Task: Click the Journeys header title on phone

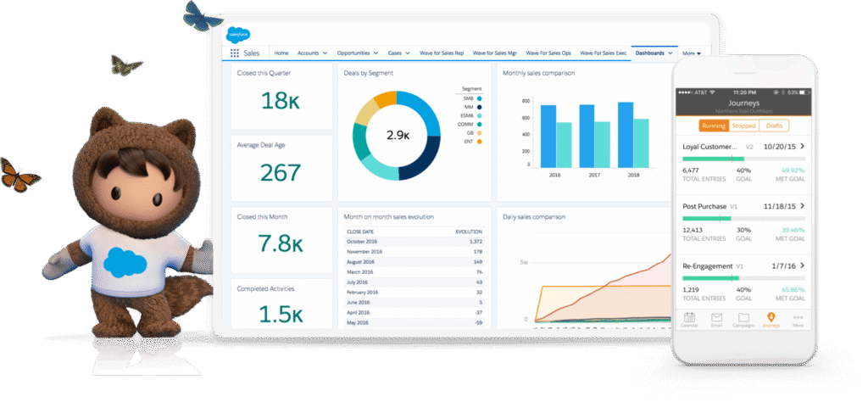Action: point(743,103)
